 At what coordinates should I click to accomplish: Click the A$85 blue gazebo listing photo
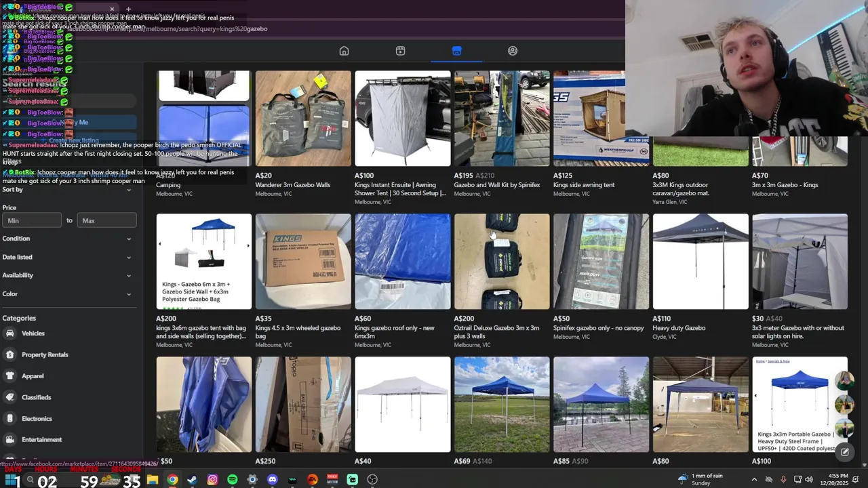(x=601, y=405)
